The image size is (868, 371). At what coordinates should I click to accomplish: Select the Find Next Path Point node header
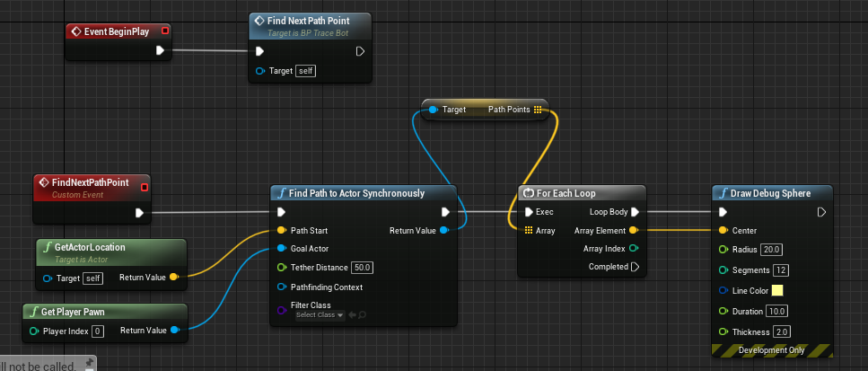tap(310, 26)
